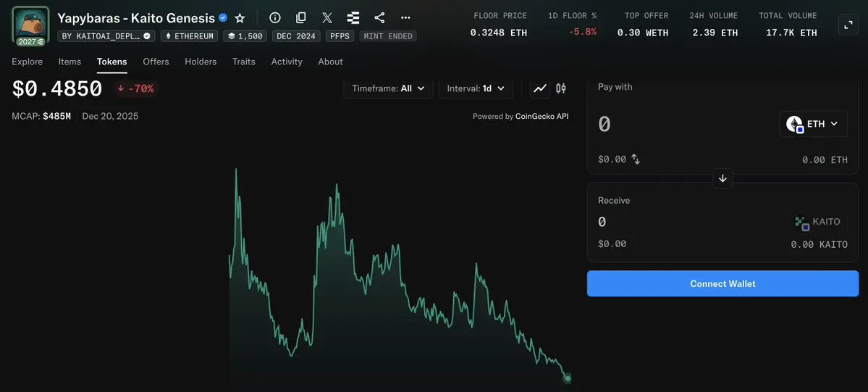Click the chart's latest price point marker

[x=567, y=378]
